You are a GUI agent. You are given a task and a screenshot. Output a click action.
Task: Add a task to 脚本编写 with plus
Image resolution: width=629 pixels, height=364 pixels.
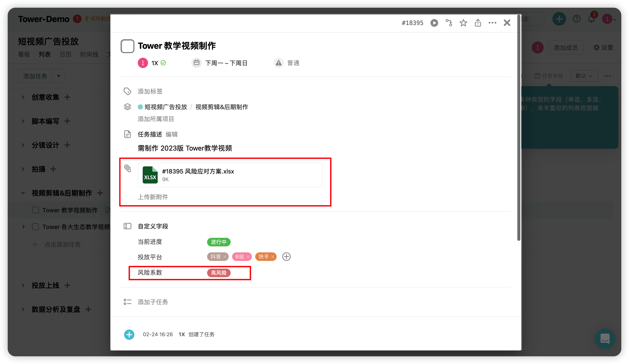click(67, 121)
